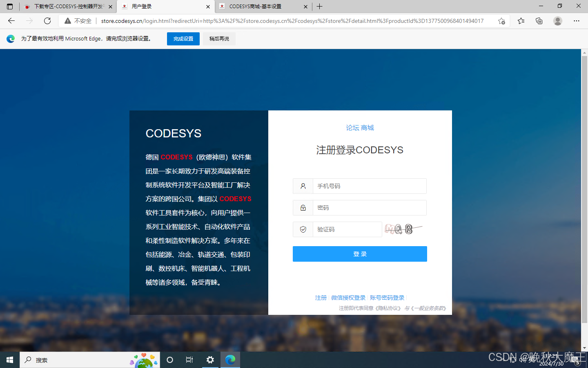This screenshot has height=368, width=588.
Task: Open the Edge tab actions menu icon
Action: (x=10, y=7)
